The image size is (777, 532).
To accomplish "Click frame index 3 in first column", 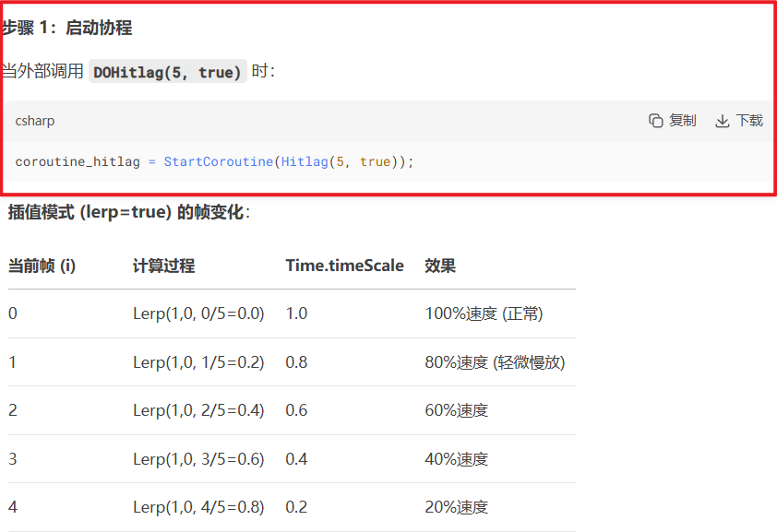I will click(13, 459).
